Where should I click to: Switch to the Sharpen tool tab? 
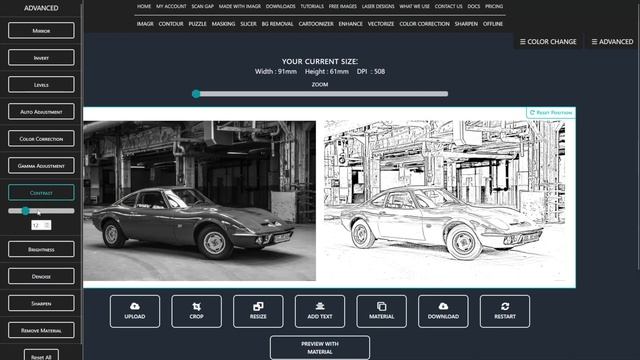tap(466, 24)
